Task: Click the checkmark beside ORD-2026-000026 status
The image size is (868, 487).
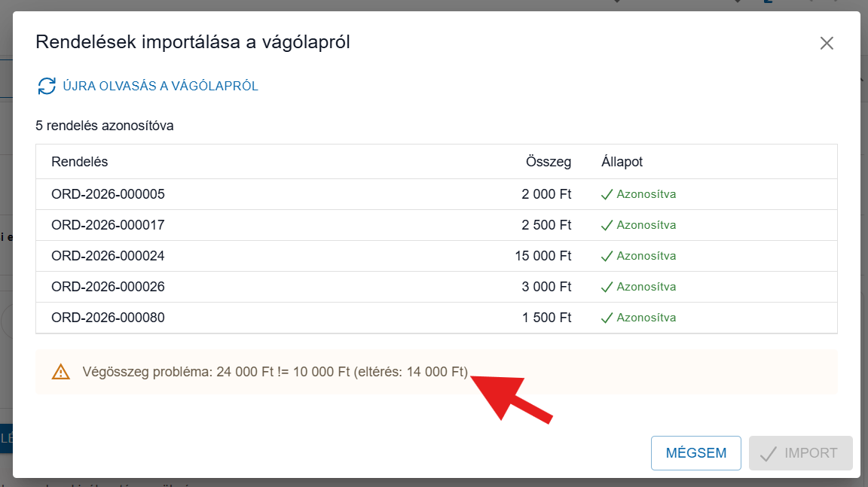Action: point(607,287)
